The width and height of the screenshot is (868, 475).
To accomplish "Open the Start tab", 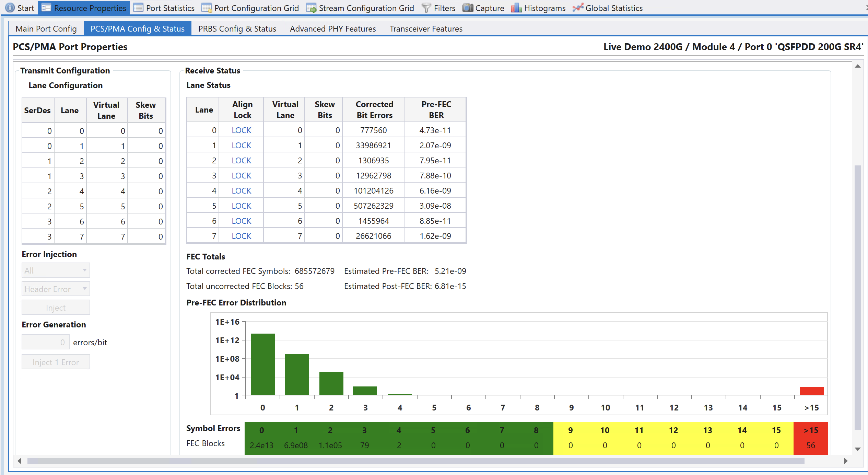I will 20,8.
